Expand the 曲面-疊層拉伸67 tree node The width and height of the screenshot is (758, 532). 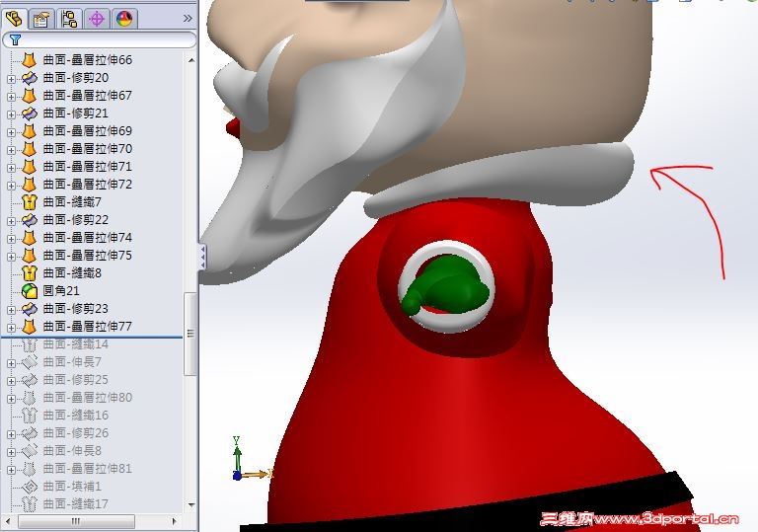pyautogui.click(x=11, y=97)
